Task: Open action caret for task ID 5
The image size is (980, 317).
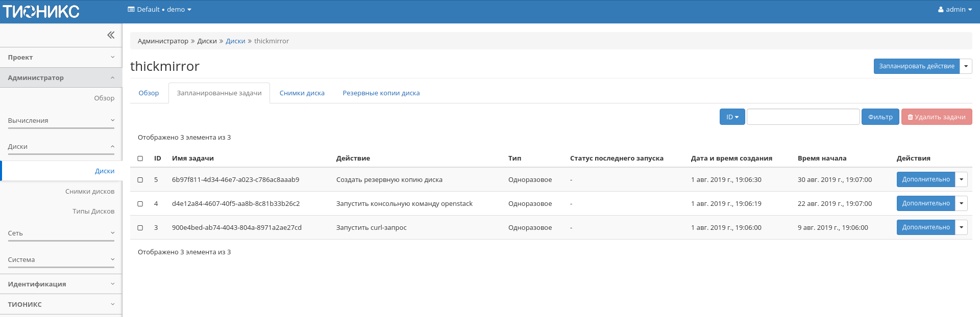Action: click(x=961, y=179)
